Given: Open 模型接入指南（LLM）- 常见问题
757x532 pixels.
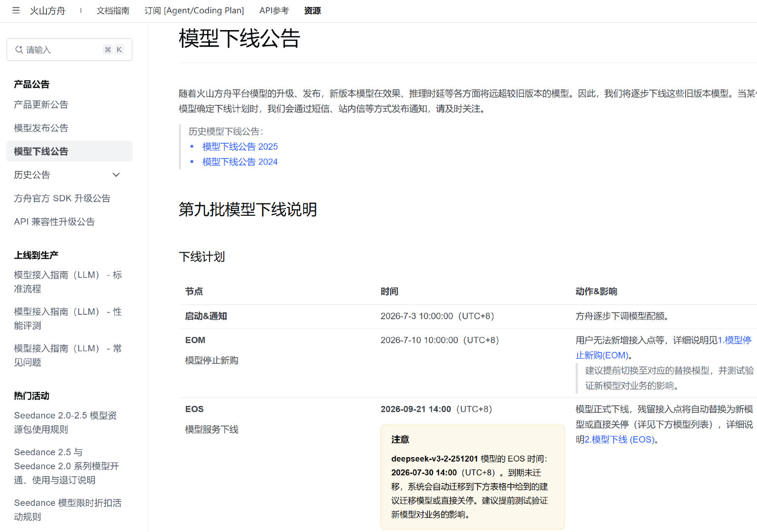Looking at the screenshot, I should pos(68,355).
